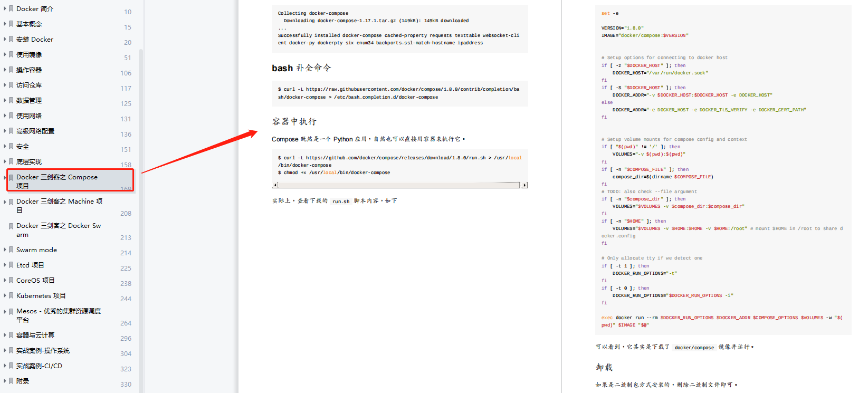Viewport: 868px width, 393px height.
Task: Expand the Docker 三剑客之 Machine 项目 section
Action: 5,202
